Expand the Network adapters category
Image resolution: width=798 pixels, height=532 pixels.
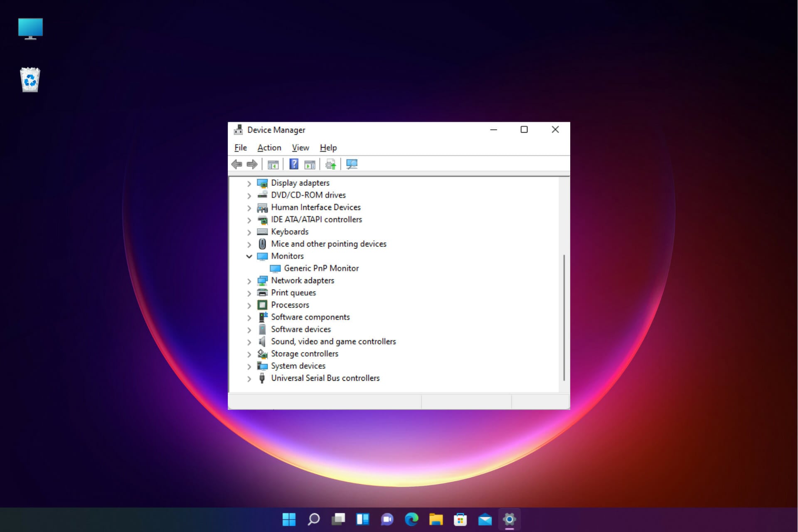click(249, 281)
